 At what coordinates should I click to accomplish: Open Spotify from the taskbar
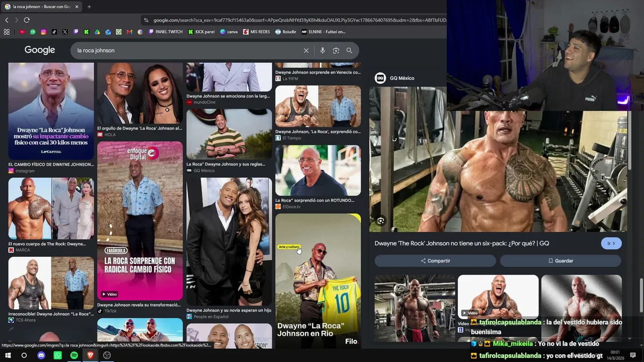(x=74, y=355)
